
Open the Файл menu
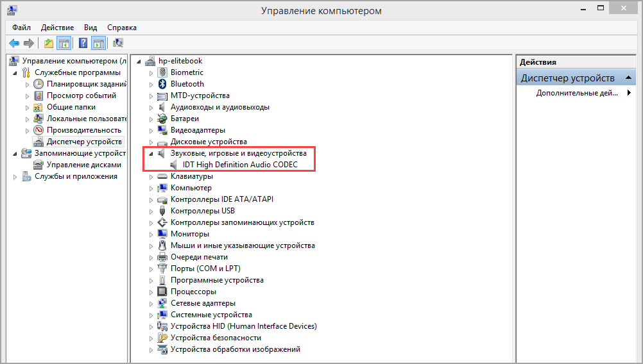tap(21, 28)
